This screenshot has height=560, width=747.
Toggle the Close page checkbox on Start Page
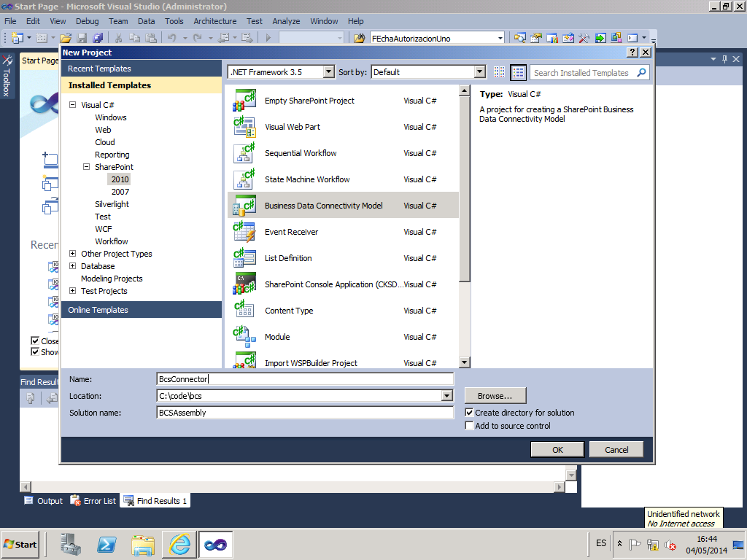pyautogui.click(x=35, y=341)
